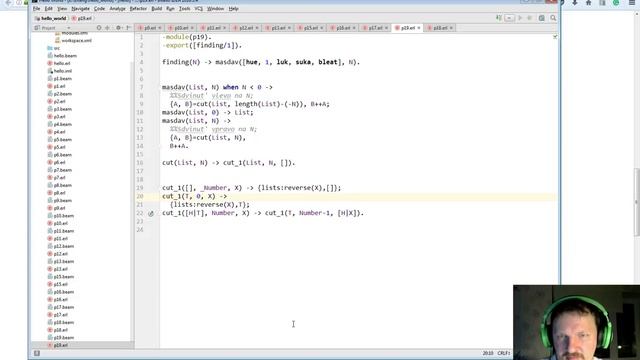Screen dimensions: 640x360
Task: Click the browser home icon
Action: (589, 3)
